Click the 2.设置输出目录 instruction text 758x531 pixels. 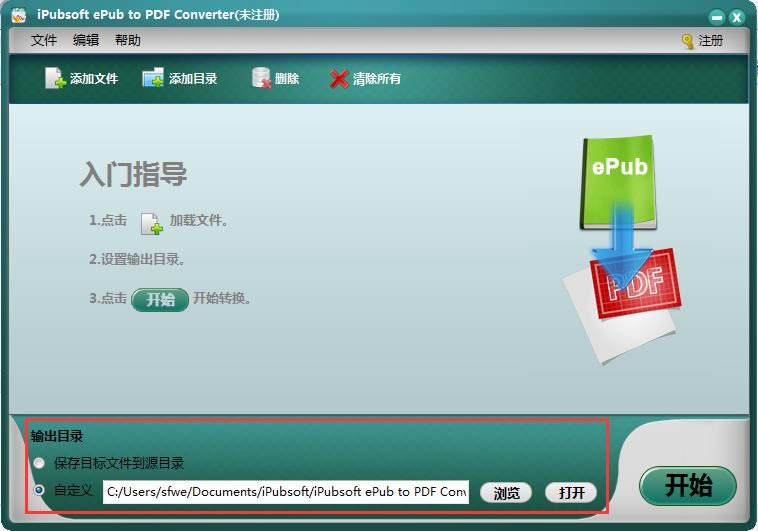(x=137, y=259)
